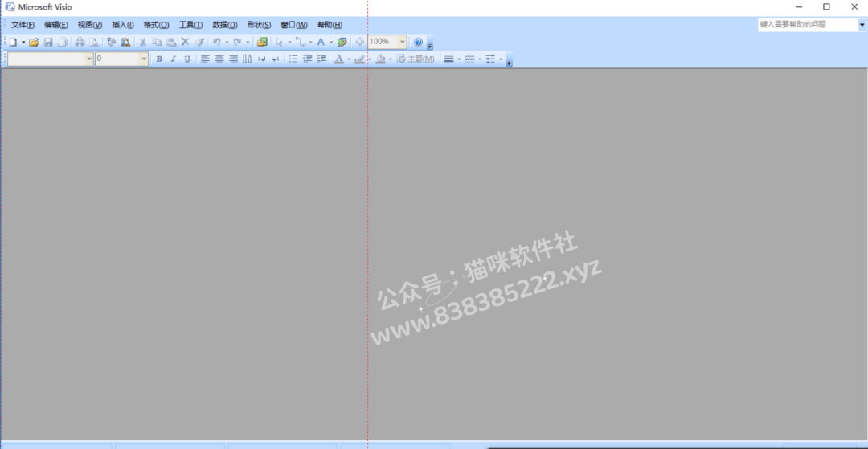868x449 pixels.
Task: Open the 文件(F) menu
Action: [23, 25]
